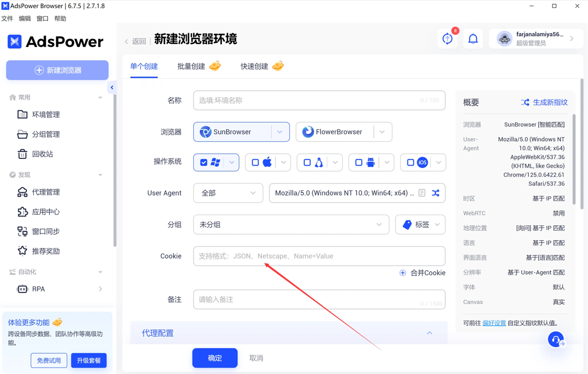This screenshot has height=374, width=588.
Task: Collapse the 发现 sidebar section
Action: pyautogui.click(x=100, y=175)
